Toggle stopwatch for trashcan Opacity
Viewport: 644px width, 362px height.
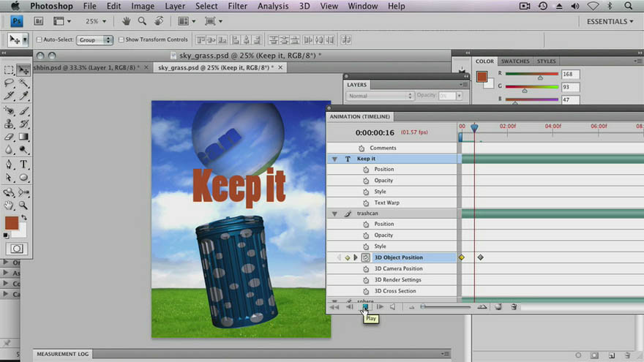[366, 235]
